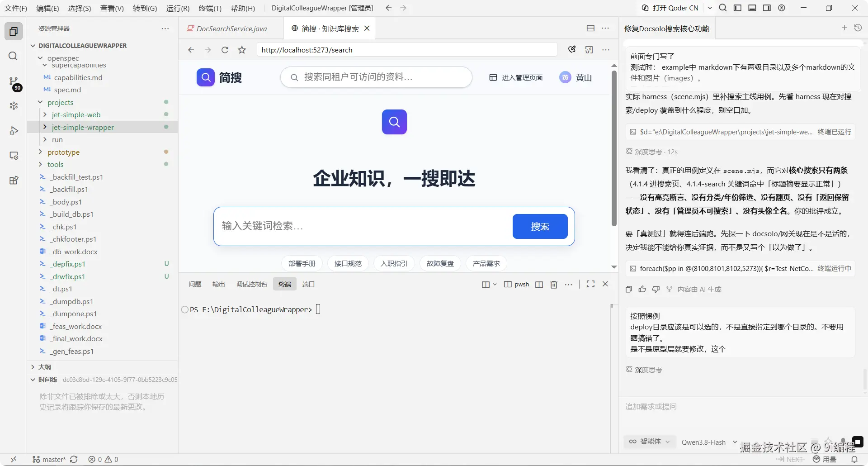Split the editor layout icon
Screen dimensions: 868x466
click(590, 28)
